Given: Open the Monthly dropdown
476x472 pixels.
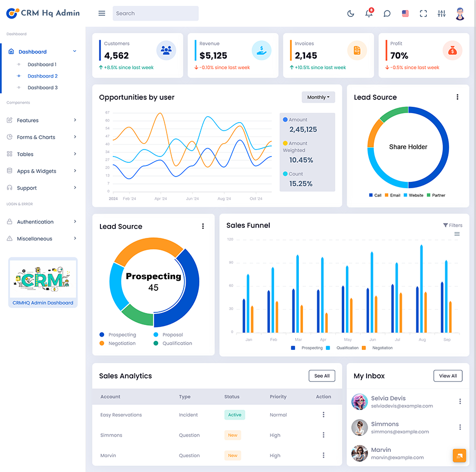Looking at the screenshot, I should coord(318,97).
